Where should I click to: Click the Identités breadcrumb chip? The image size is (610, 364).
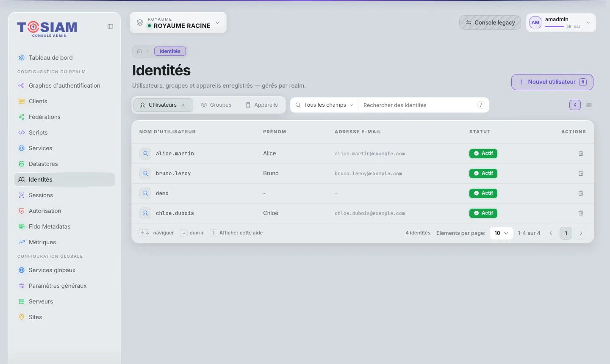[170, 51]
